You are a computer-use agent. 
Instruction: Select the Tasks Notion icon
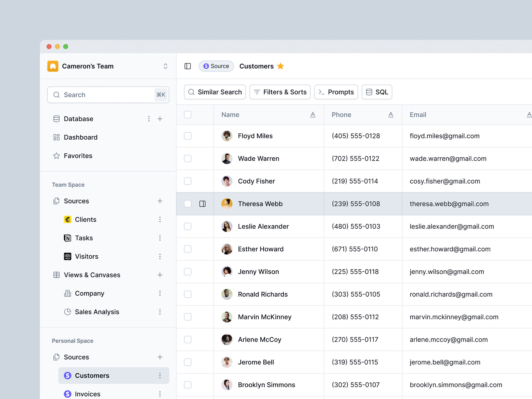pos(67,238)
